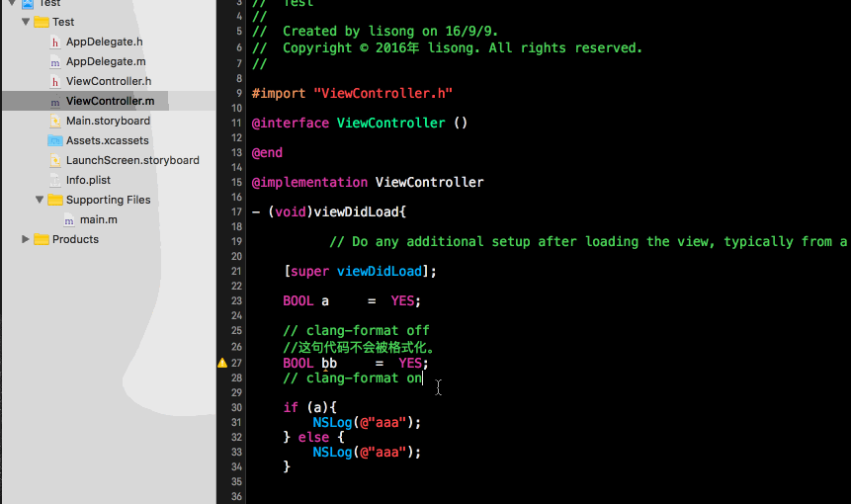The height and width of the screenshot is (504, 851).
Task: Select the Products folder label
Action: 75,239
